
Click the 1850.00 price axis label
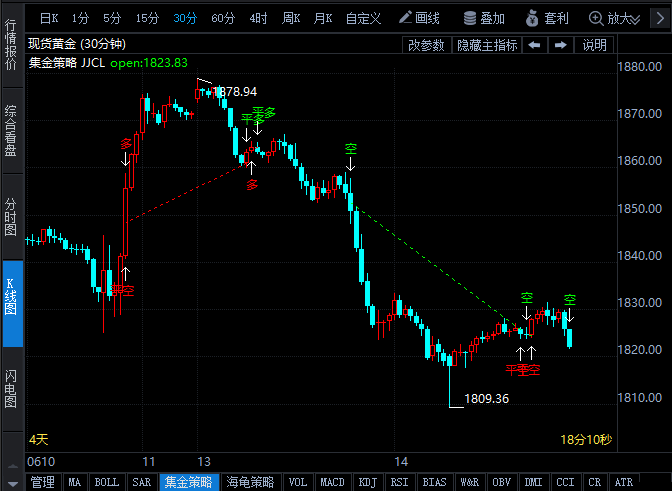639,209
